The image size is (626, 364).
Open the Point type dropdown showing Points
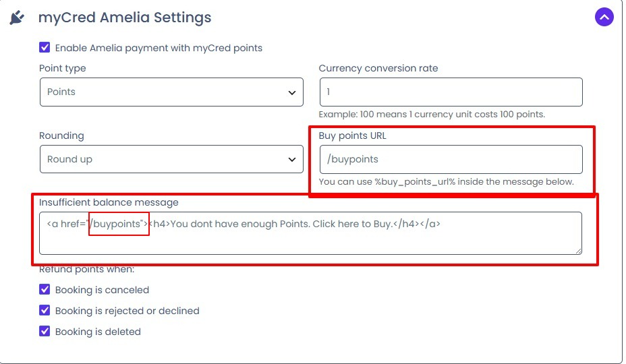171,92
